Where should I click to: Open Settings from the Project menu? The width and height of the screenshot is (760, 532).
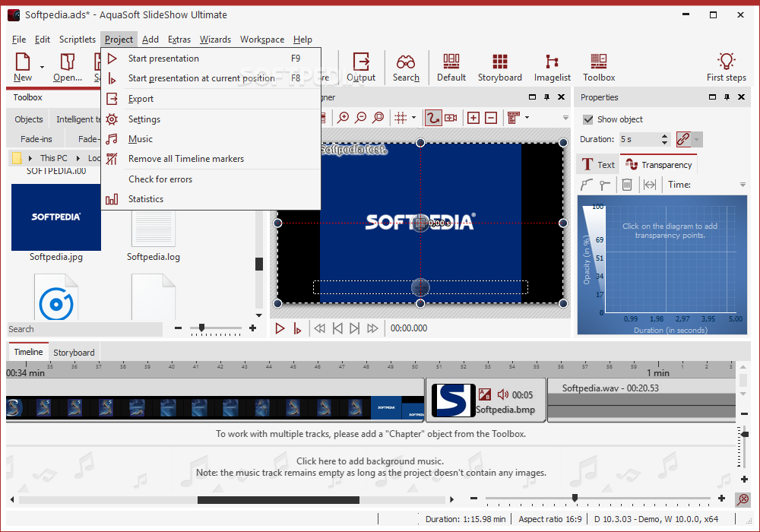[x=211, y=119]
